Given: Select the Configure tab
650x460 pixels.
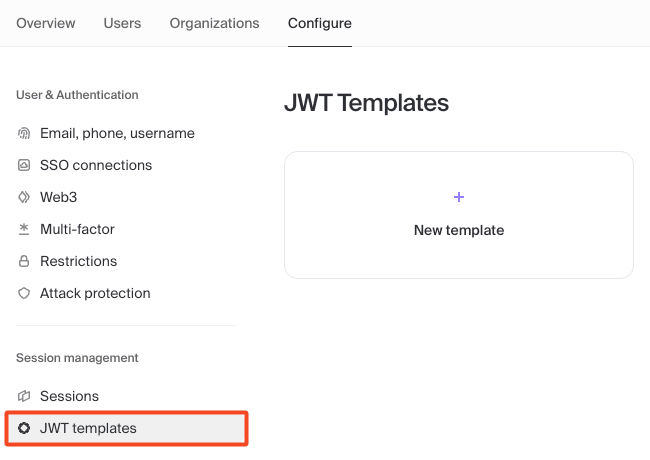Looking at the screenshot, I should click(320, 23).
